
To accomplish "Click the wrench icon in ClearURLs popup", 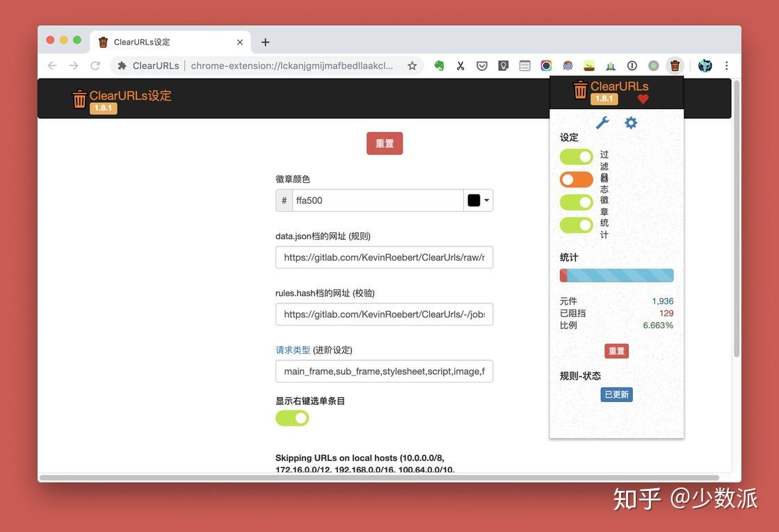I will pyautogui.click(x=602, y=122).
